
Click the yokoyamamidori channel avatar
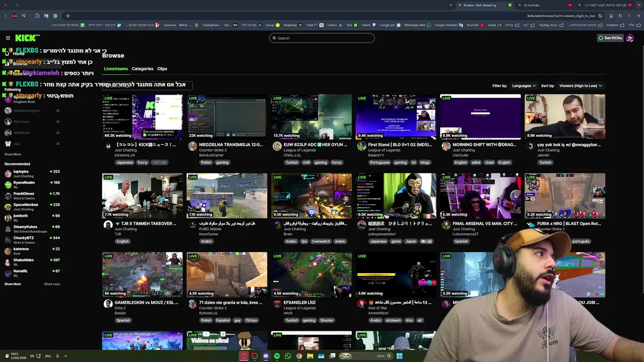tap(362, 225)
